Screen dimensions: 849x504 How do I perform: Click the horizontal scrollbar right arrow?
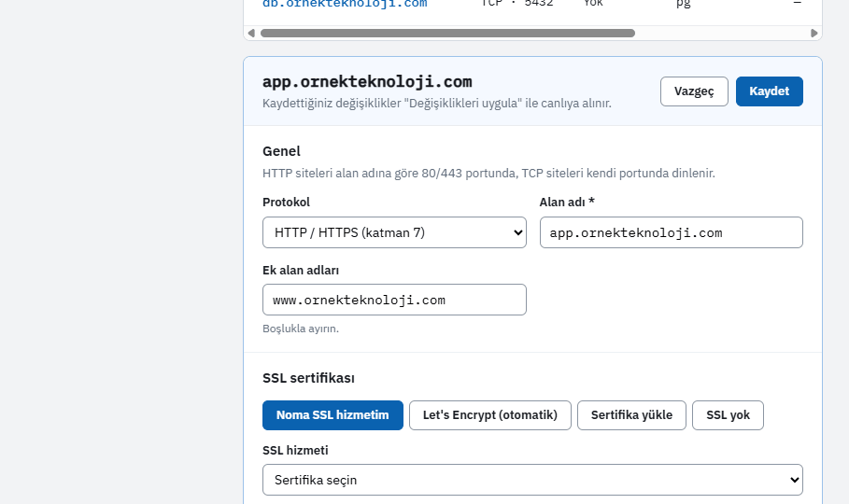point(814,33)
